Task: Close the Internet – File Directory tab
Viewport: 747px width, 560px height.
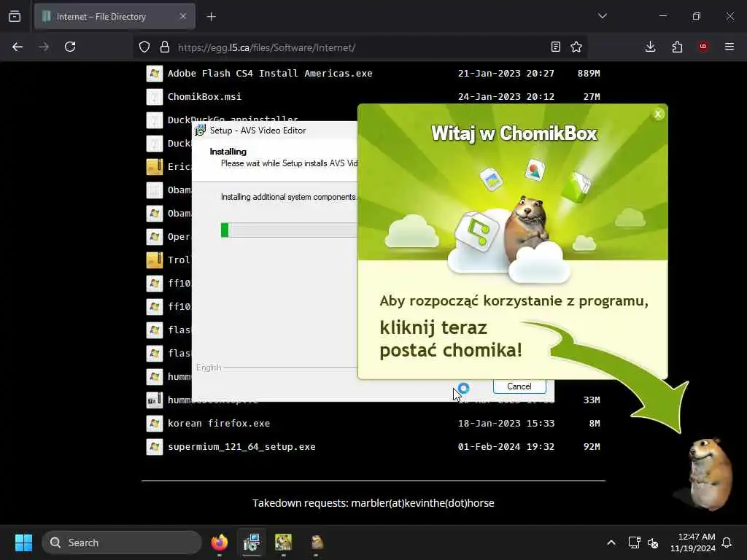Action: (183, 17)
